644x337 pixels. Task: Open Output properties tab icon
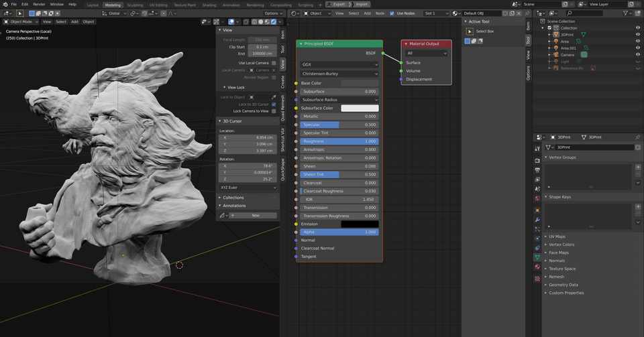tap(537, 170)
